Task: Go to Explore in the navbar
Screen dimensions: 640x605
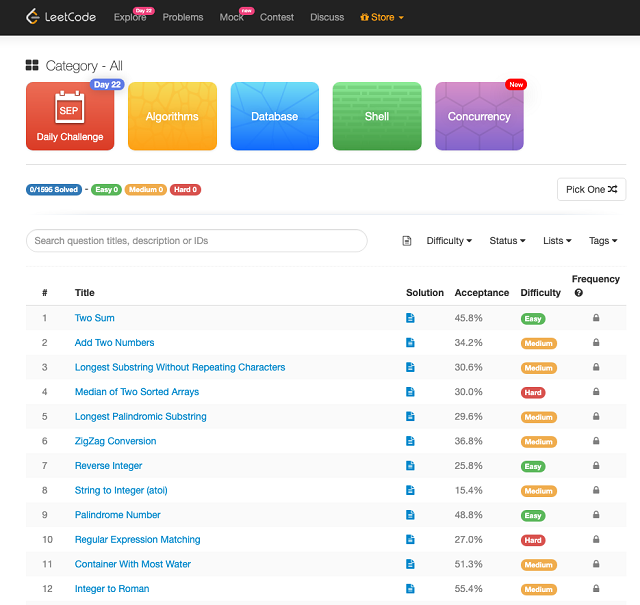Action: tap(130, 17)
